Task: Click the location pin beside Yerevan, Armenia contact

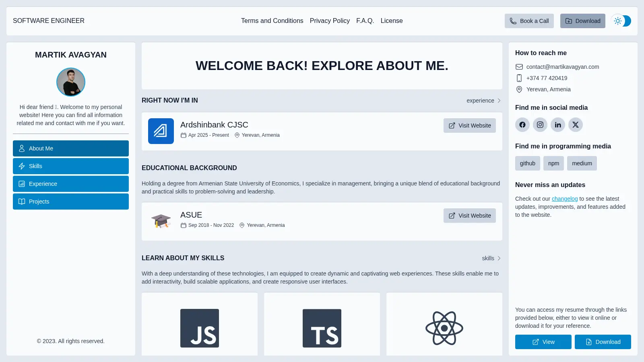Action: pyautogui.click(x=519, y=89)
